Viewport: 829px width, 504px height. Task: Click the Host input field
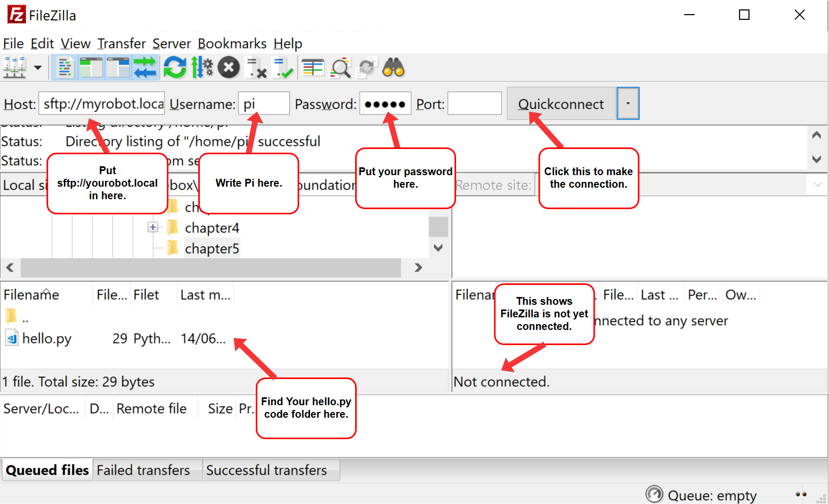pyautogui.click(x=101, y=104)
